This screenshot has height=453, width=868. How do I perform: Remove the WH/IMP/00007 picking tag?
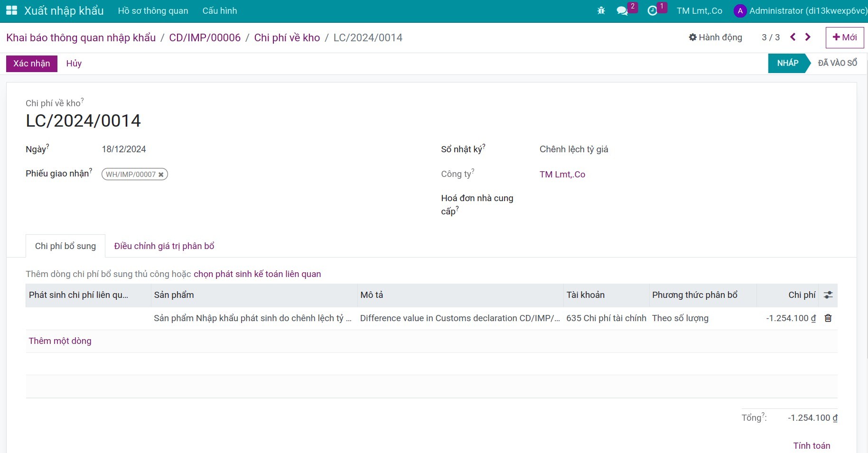pos(161,175)
